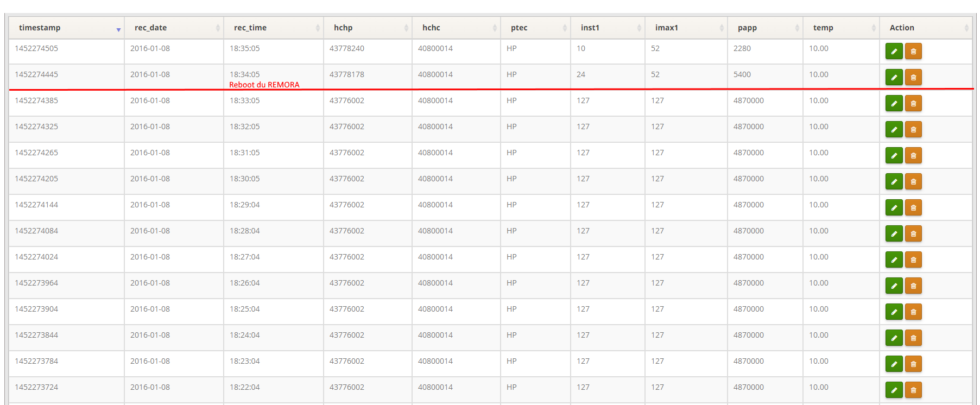Edit the row with timestamp 1452274144
The height and width of the screenshot is (405, 980).
point(894,207)
